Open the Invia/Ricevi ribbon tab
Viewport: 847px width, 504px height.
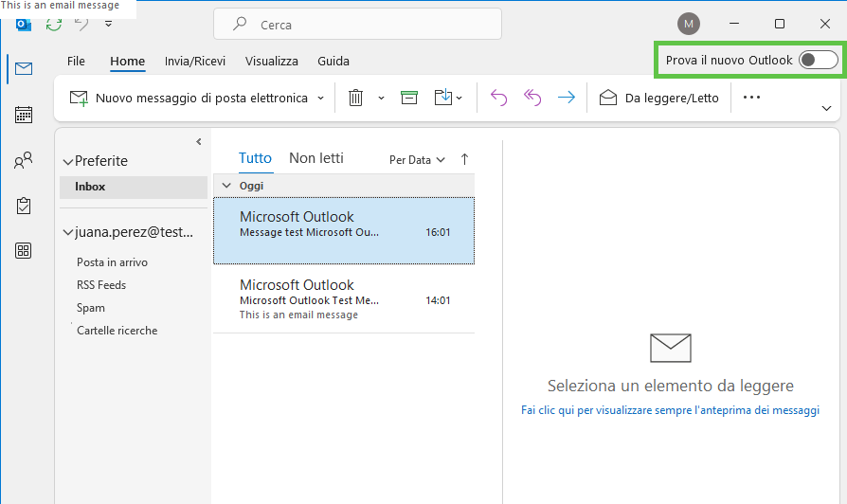pyautogui.click(x=195, y=61)
